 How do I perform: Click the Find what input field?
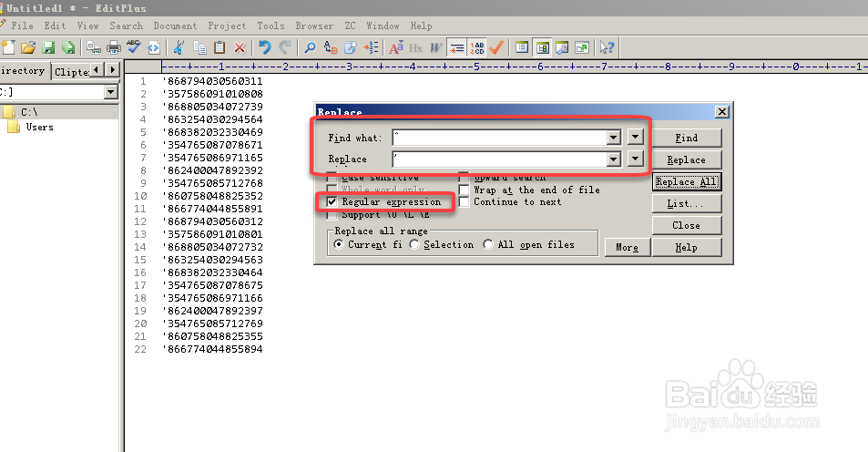tap(499, 138)
